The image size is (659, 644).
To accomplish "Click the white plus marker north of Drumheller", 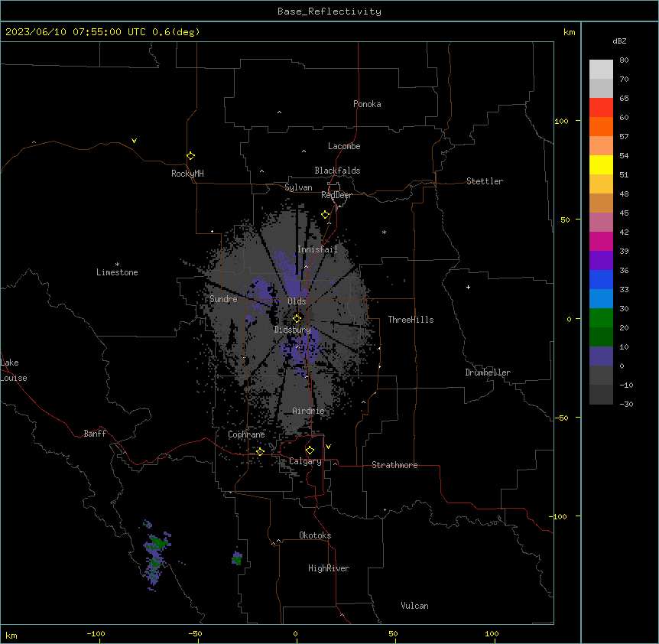I will tap(468, 287).
